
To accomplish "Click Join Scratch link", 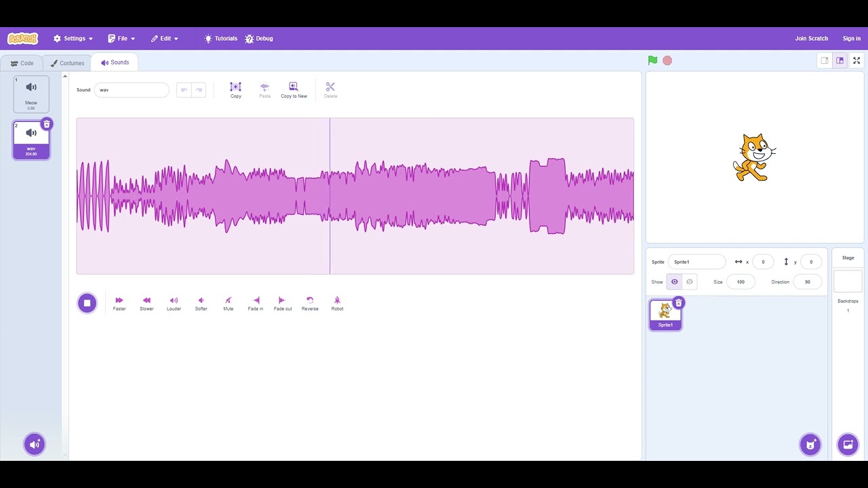I will (x=812, y=39).
